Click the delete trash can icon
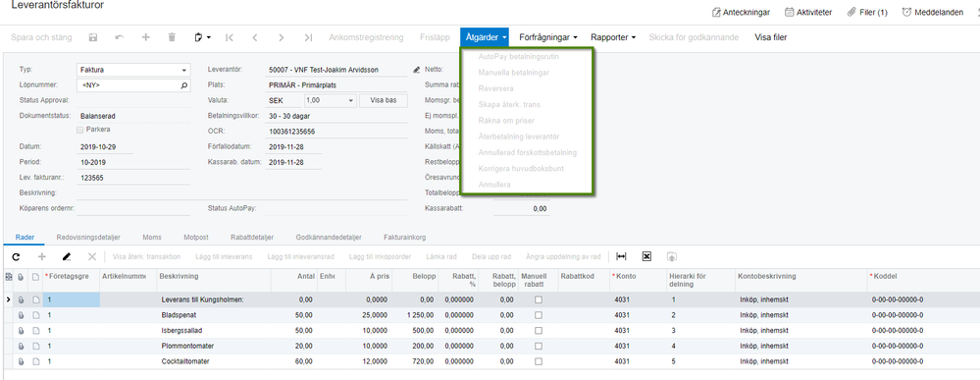Screen dimensions: 980x380 tap(172, 37)
